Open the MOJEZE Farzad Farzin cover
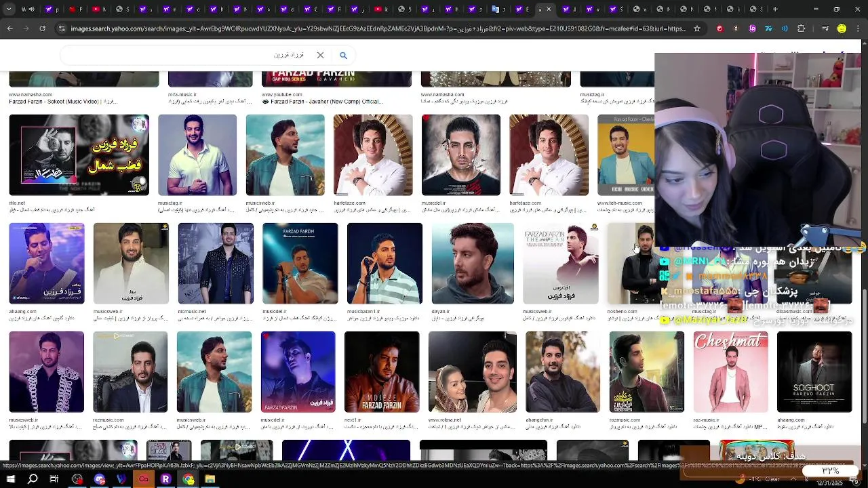The width and height of the screenshot is (868, 488). 382,372
